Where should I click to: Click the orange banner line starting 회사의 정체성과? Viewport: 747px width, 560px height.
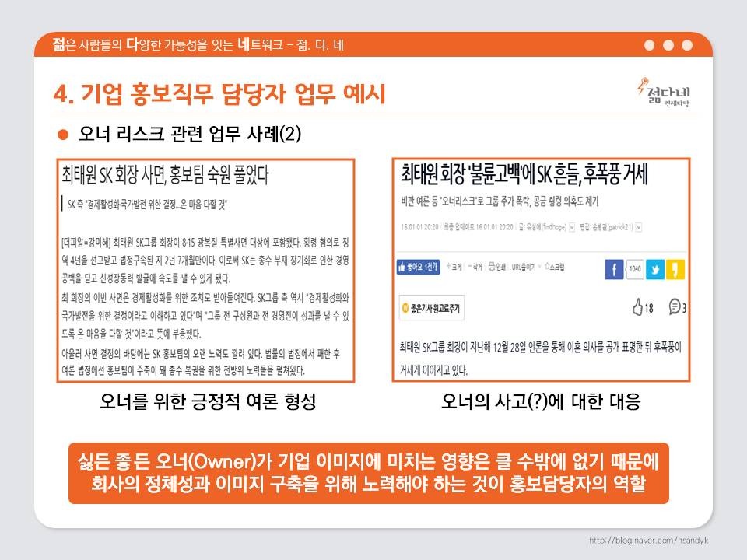pos(368,483)
